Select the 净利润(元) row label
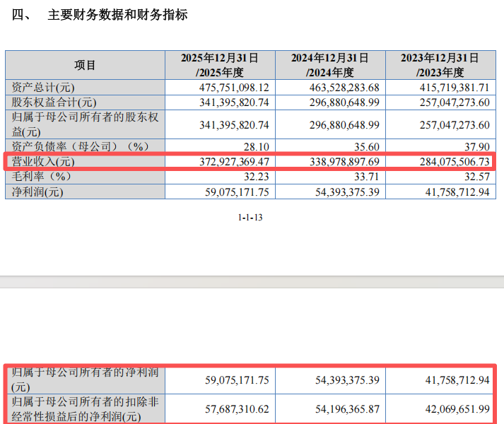The image size is (504, 424). tap(37, 192)
